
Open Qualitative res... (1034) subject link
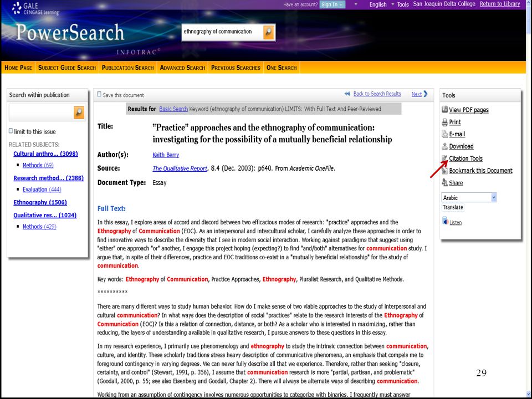click(x=45, y=216)
